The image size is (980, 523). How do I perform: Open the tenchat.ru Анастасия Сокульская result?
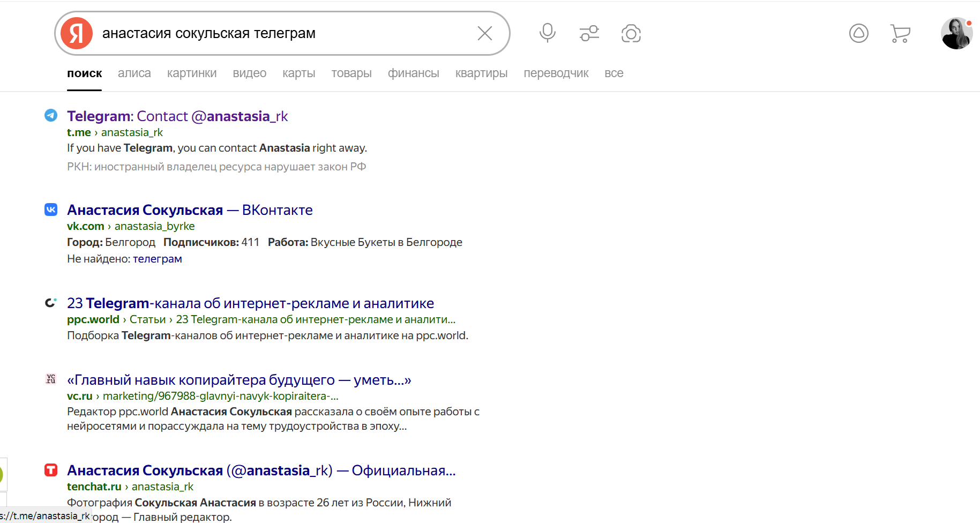click(x=261, y=470)
